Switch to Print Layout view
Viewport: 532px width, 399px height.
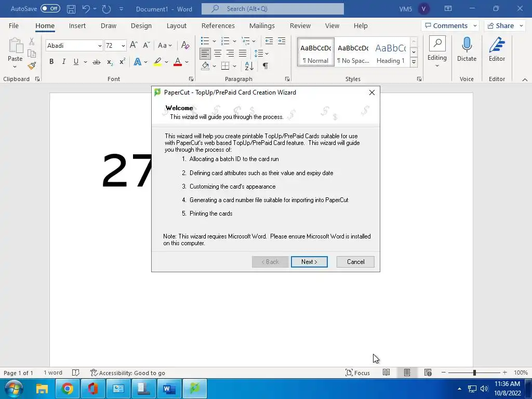coord(407,373)
